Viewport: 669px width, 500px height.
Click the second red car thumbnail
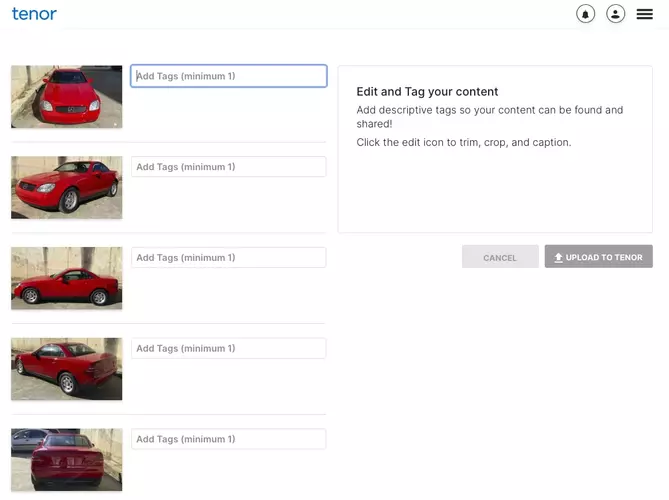coord(66,187)
